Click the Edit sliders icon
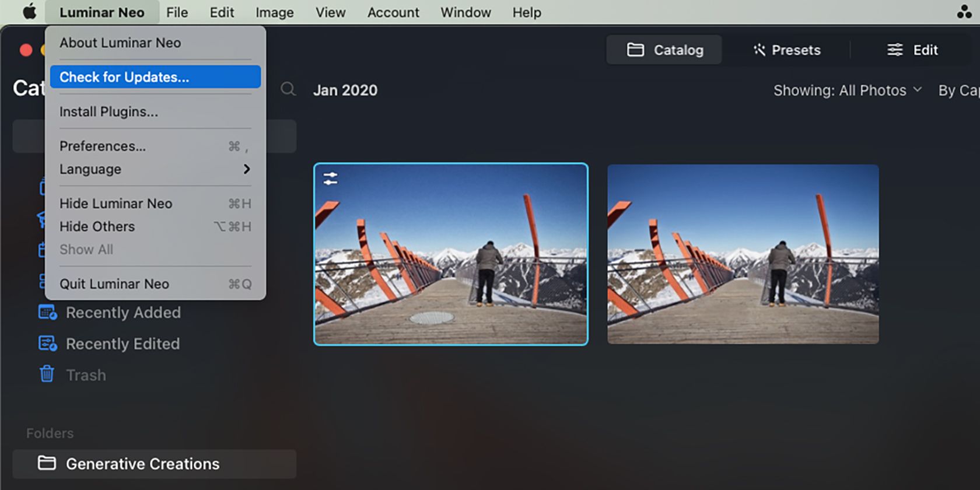 [895, 50]
